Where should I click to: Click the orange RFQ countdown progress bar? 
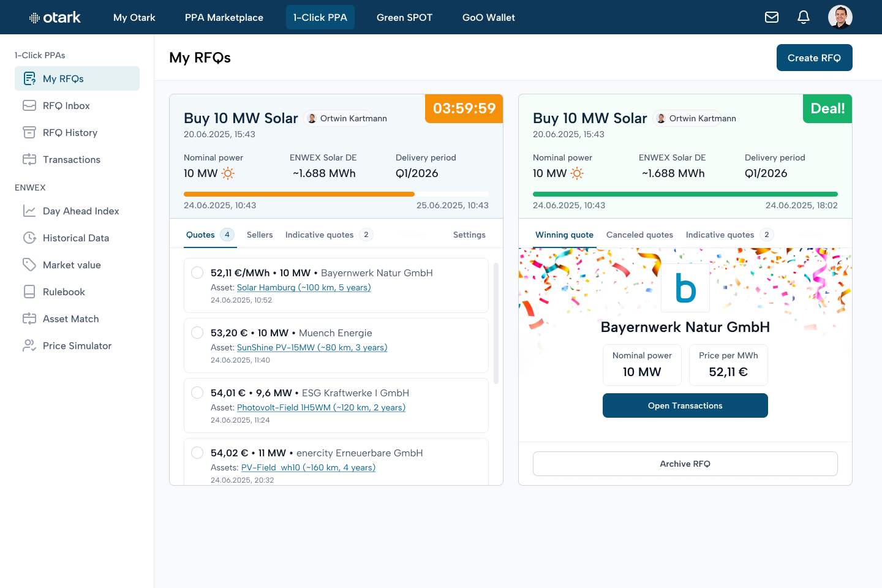pyautogui.click(x=299, y=194)
